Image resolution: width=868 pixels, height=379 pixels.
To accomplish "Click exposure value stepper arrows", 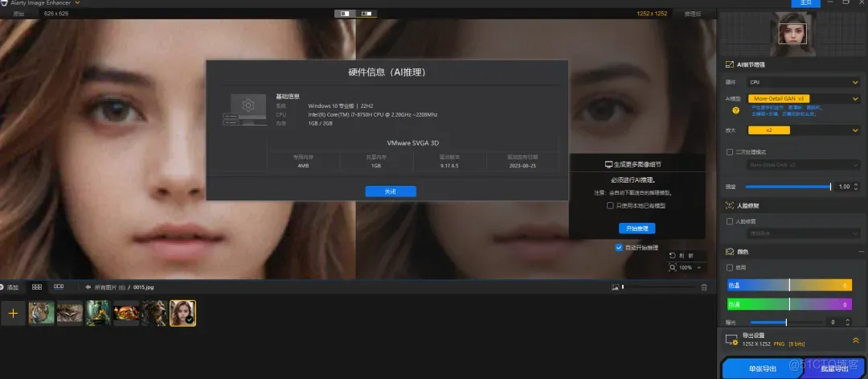I will coord(848,322).
